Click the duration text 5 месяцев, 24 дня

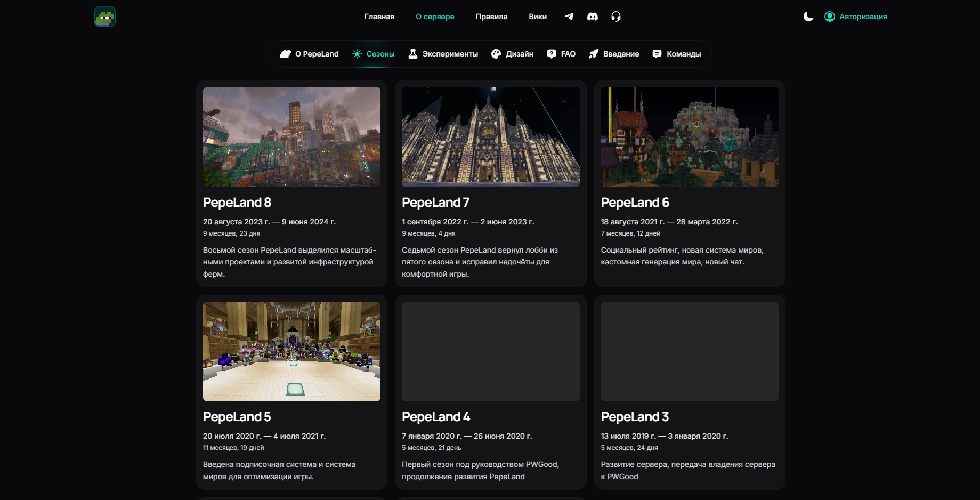coord(629,448)
